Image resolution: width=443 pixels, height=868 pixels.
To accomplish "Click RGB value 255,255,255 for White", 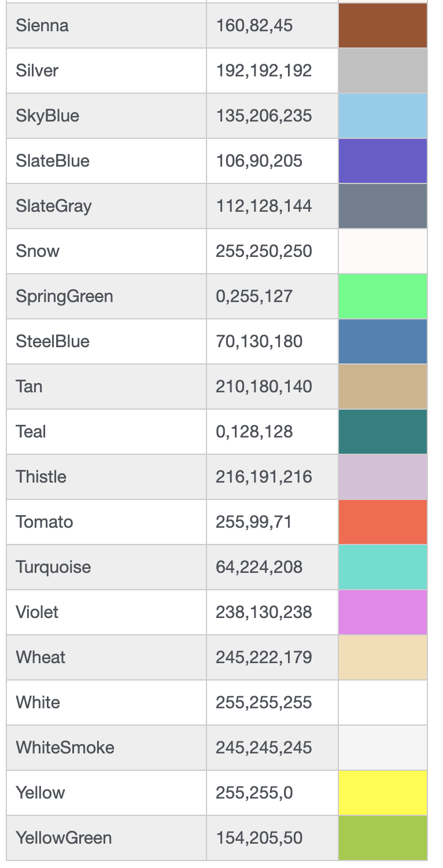I will [x=264, y=703].
